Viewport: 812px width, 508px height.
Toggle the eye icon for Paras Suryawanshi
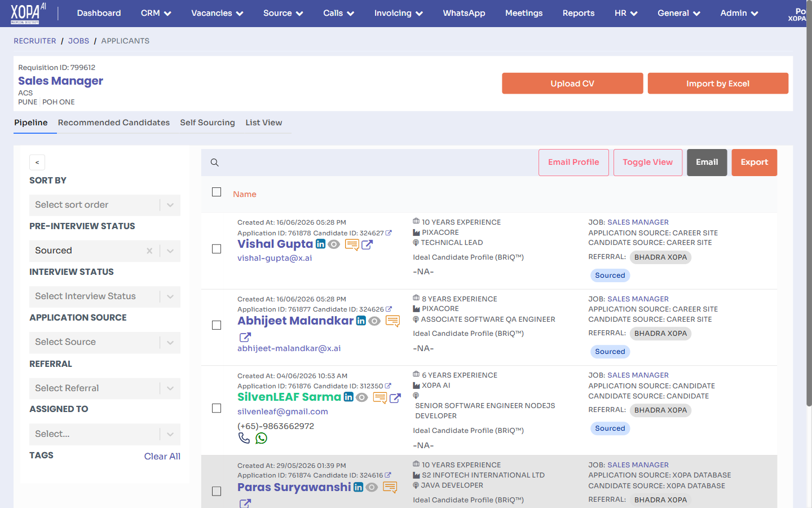[x=372, y=487]
